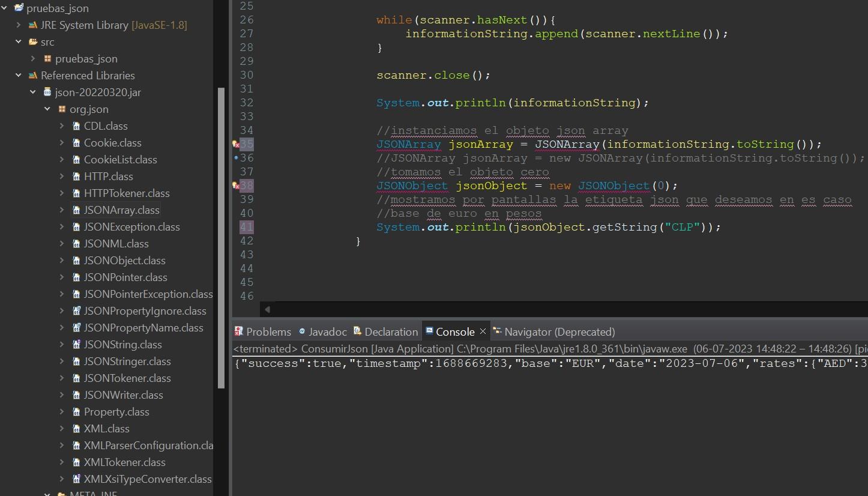Click the Package Explorer vertical scrollbar

point(221,237)
